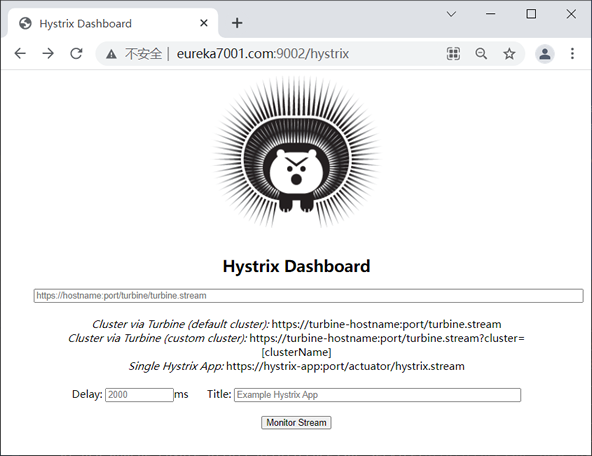Image resolution: width=592 pixels, height=456 pixels.
Task: Click the Hystrix hedgehog logo image
Action: [x=297, y=152]
